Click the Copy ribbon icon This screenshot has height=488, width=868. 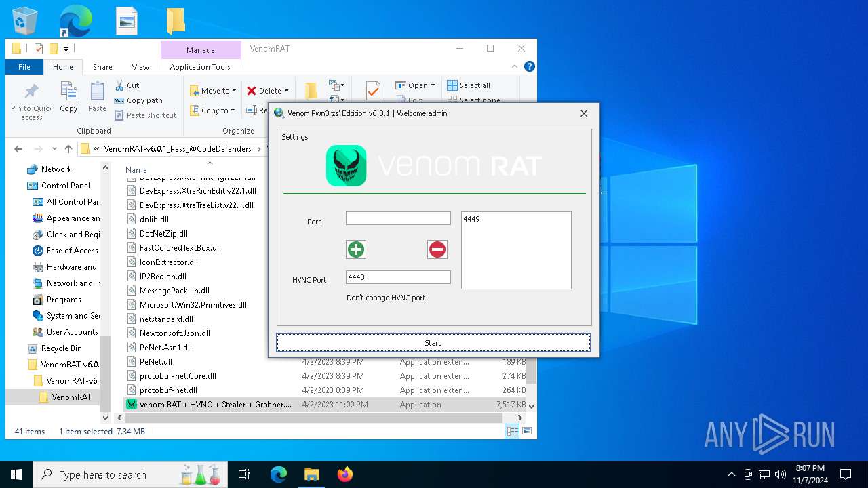click(x=68, y=97)
